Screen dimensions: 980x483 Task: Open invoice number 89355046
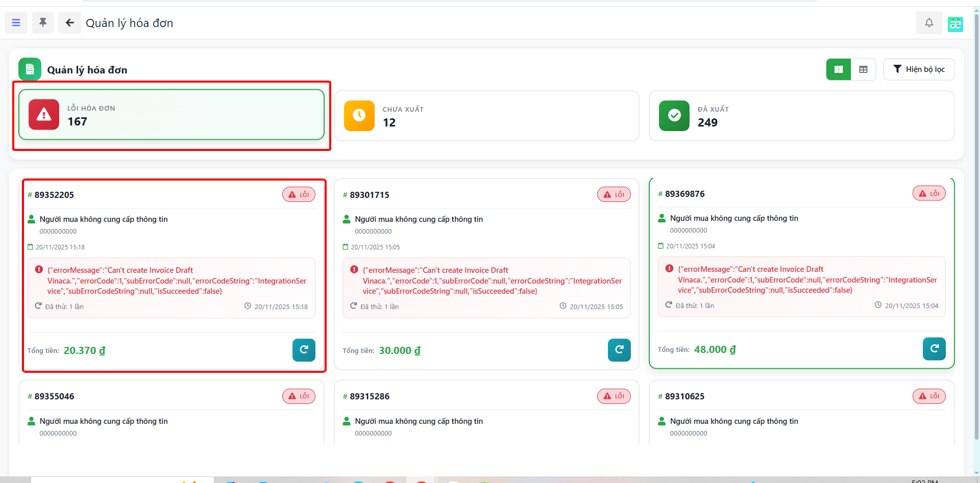(54, 396)
